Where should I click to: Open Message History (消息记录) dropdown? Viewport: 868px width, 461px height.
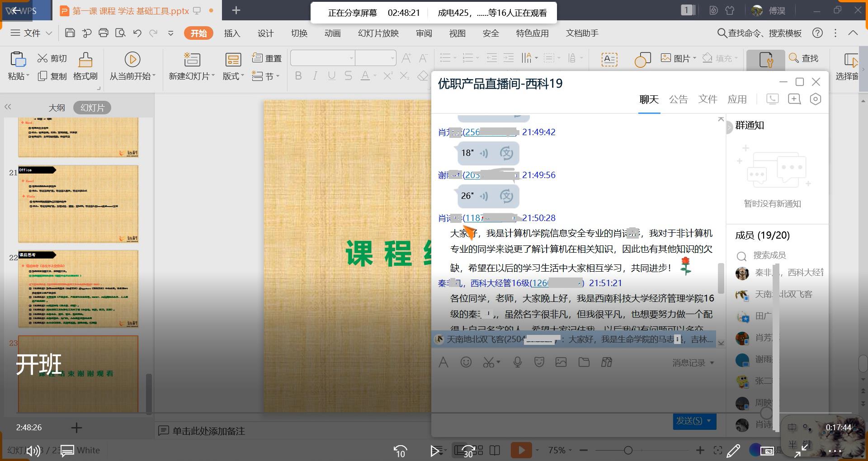coord(693,362)
